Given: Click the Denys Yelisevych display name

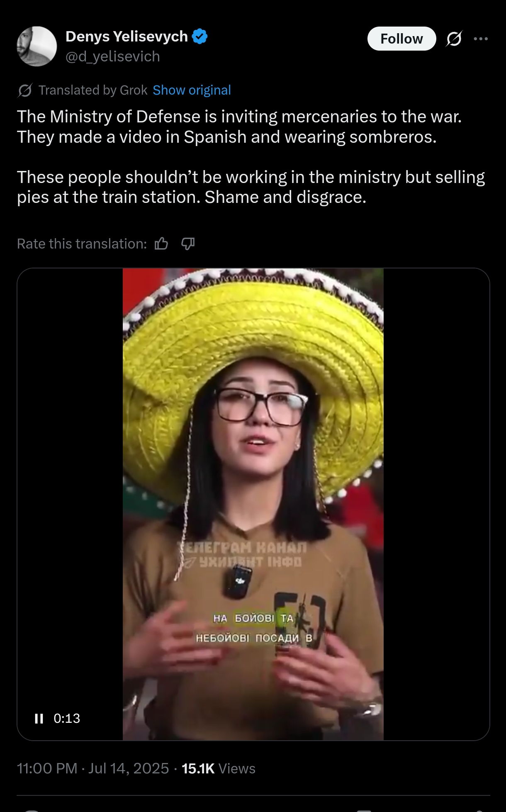Looking at the screenshot, I should click(x=126, y=37).
